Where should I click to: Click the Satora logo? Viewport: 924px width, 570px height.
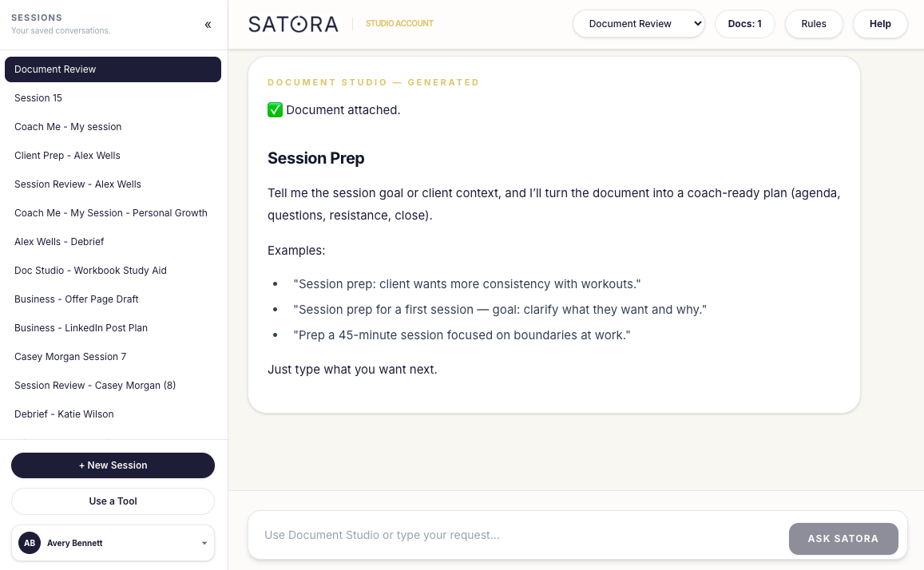pyautogui.click(x=293, y=24)
